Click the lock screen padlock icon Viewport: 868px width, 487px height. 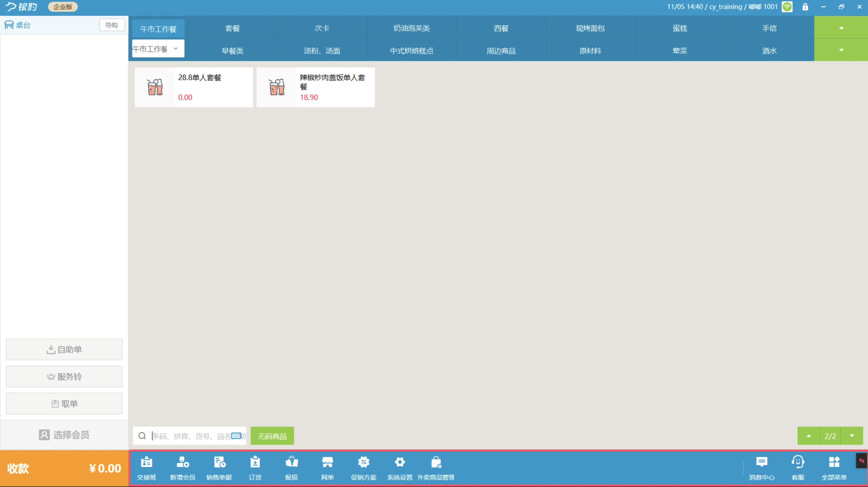pos(805,7)
